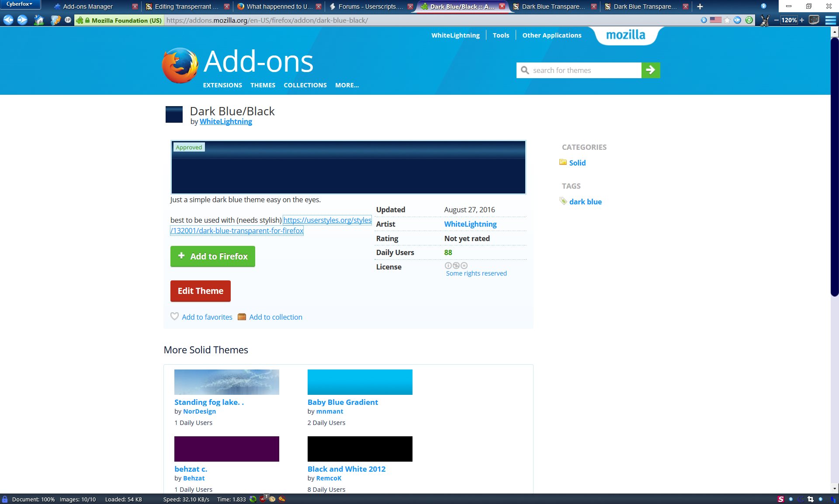Open mnmant author link
This screenshot has height=504, width=839.
tap(329, 411)
